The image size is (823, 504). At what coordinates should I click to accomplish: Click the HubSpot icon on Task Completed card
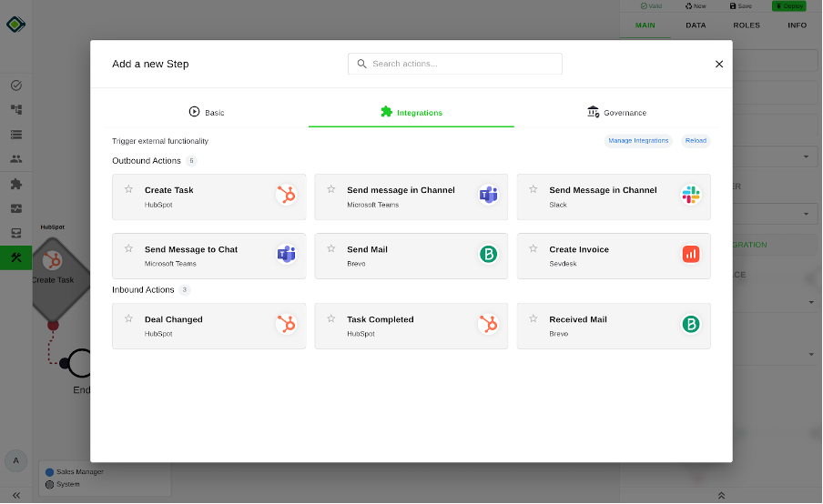pos(489,325)
